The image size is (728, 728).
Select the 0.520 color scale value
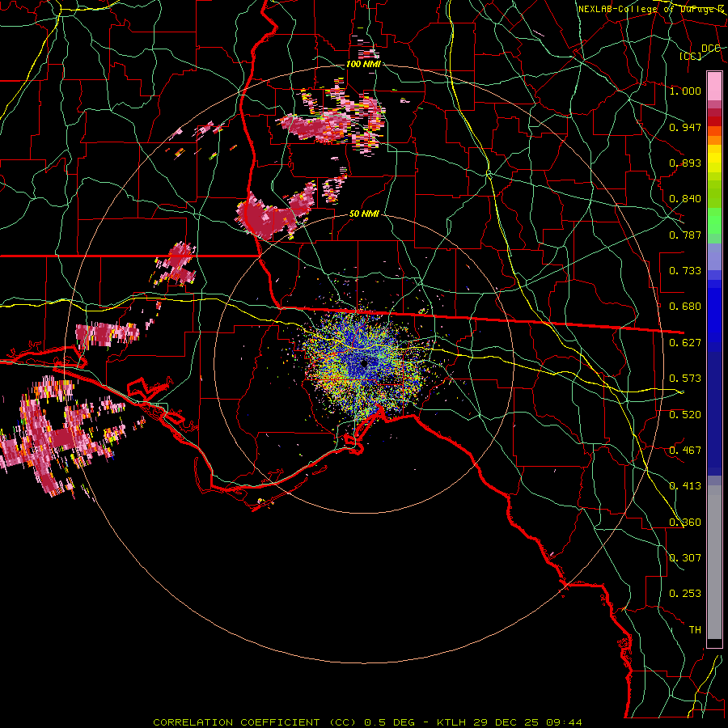point(685,415)
